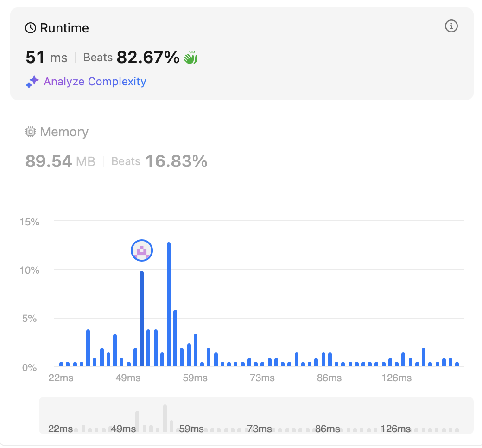Select the Runtime heading

pyautogui.click(x=64, y=28)
